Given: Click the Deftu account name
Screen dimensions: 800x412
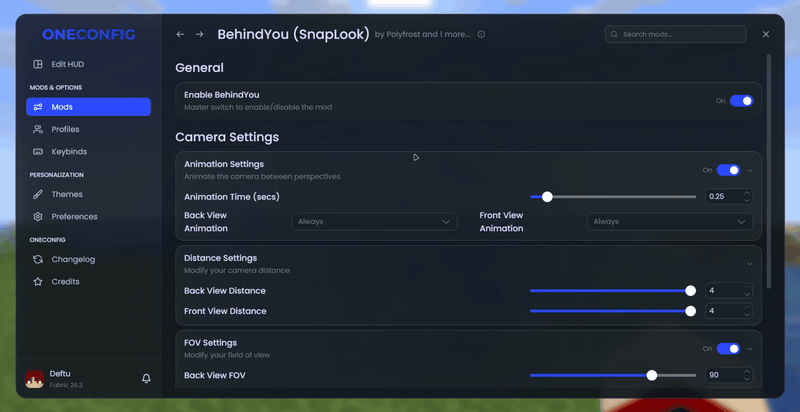Looking at the screenshot, I should (58, 374).
